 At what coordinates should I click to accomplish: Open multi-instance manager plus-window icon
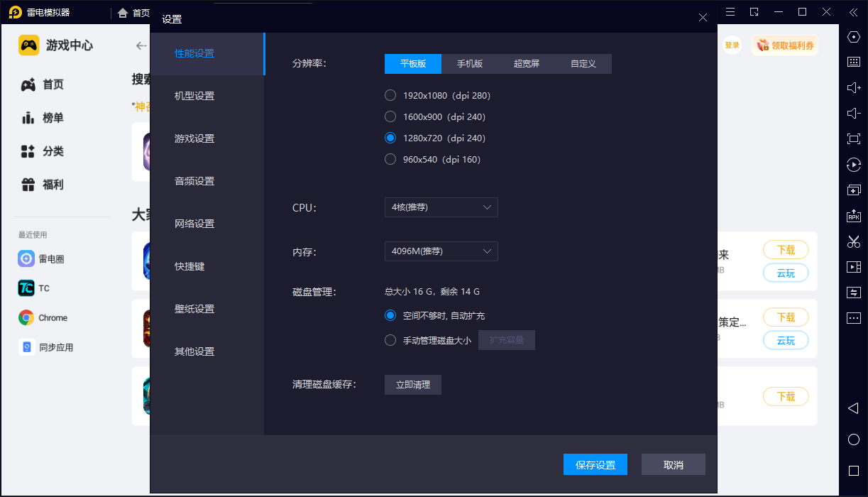tap(854, 190)
